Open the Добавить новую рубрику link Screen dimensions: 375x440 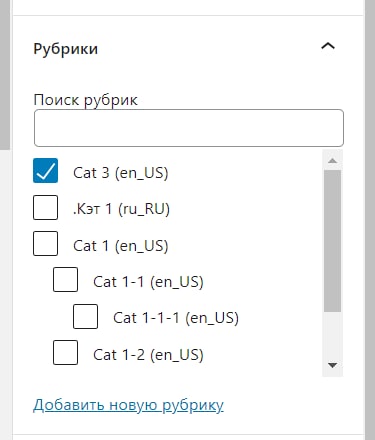[128, 405]
